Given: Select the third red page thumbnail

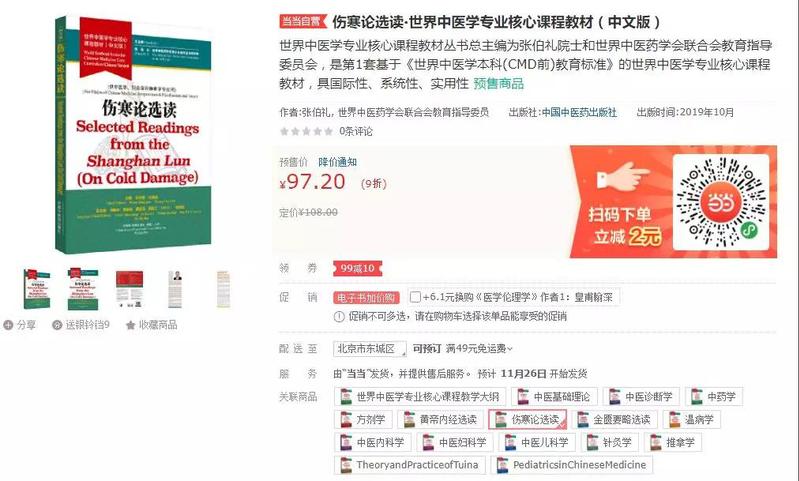Looking at the screenshot, I should (129, 288).
